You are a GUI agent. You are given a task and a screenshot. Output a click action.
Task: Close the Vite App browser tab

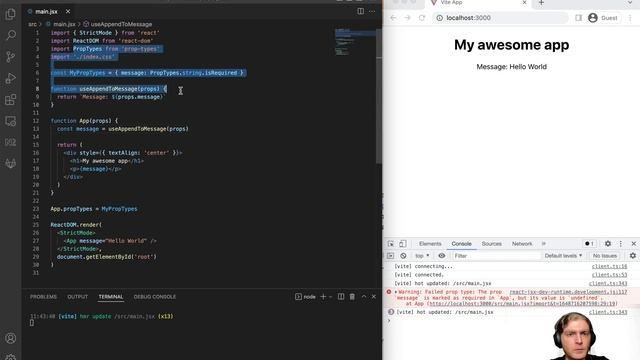524,2
